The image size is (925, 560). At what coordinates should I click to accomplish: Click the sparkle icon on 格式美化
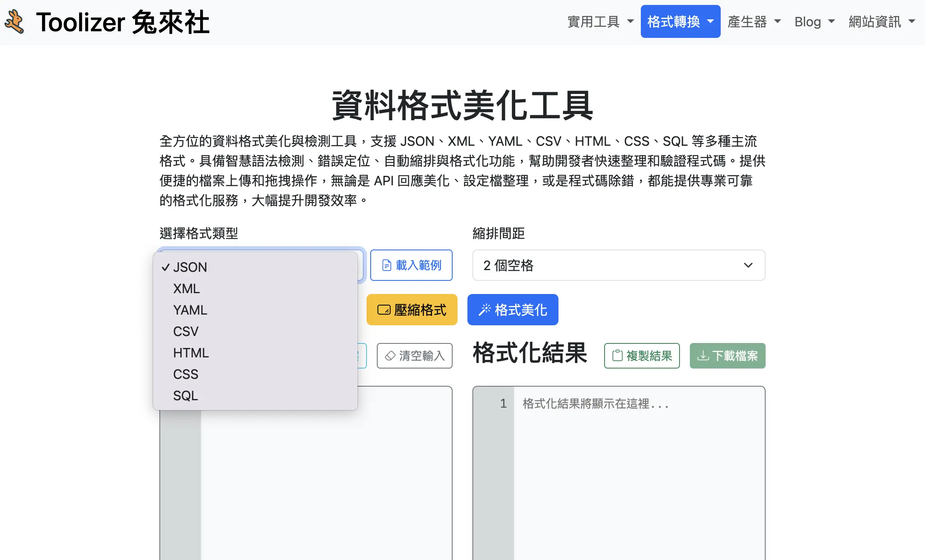[486, 309]
